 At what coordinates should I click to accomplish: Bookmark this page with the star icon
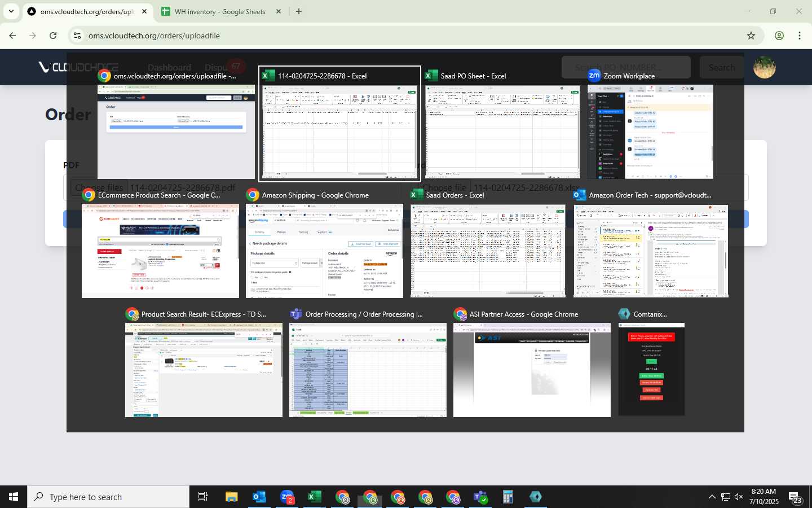(751, 36)
